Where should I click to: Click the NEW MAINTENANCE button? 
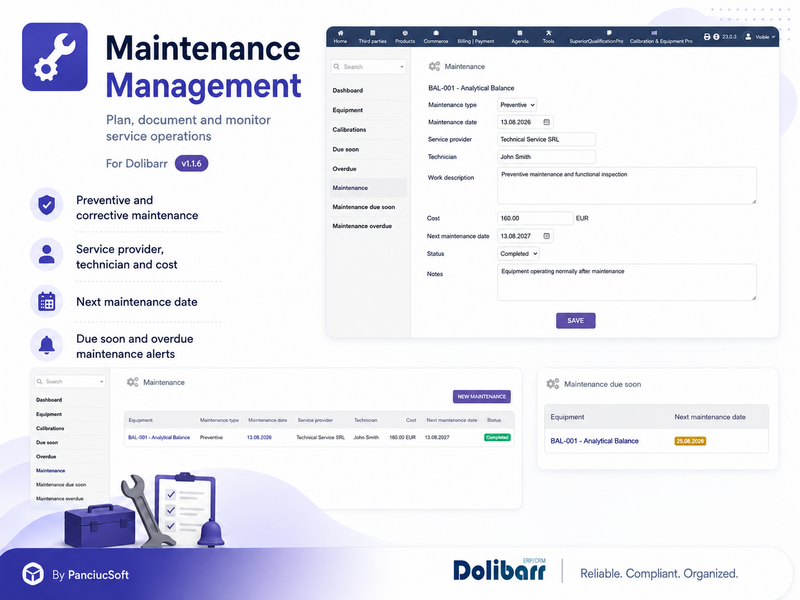[x=482, y=396]
